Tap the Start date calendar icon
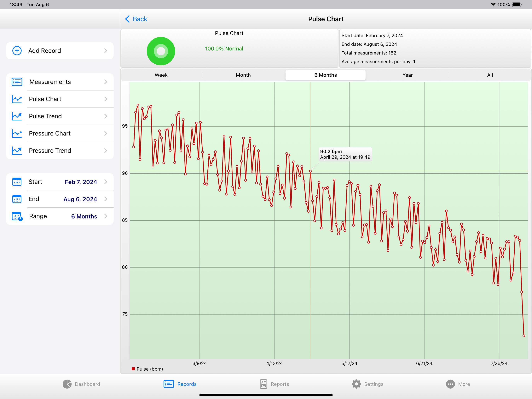The image size is (532, 399). click(x=17, y=182)
